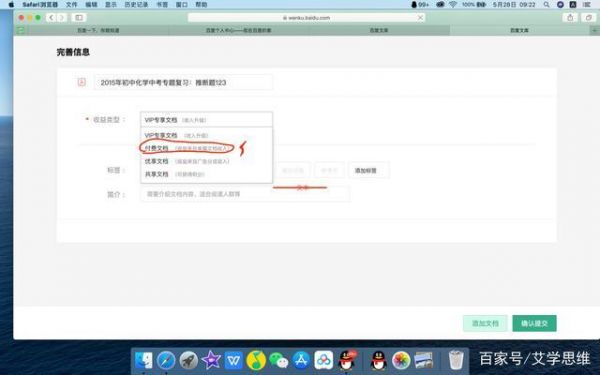
Task: Switch to the last active 百度文库 tab
Action: (x=519, y=30)
